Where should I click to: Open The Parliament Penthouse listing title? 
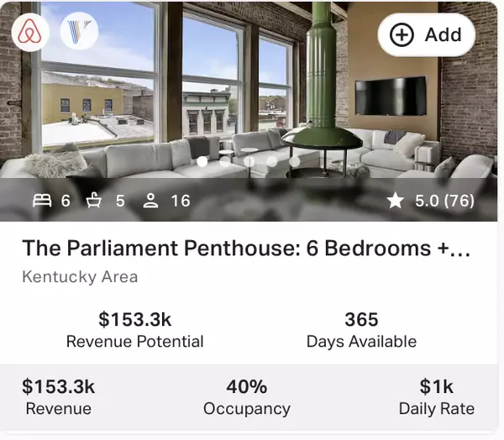pyautogui.click(x=246, y=248)
